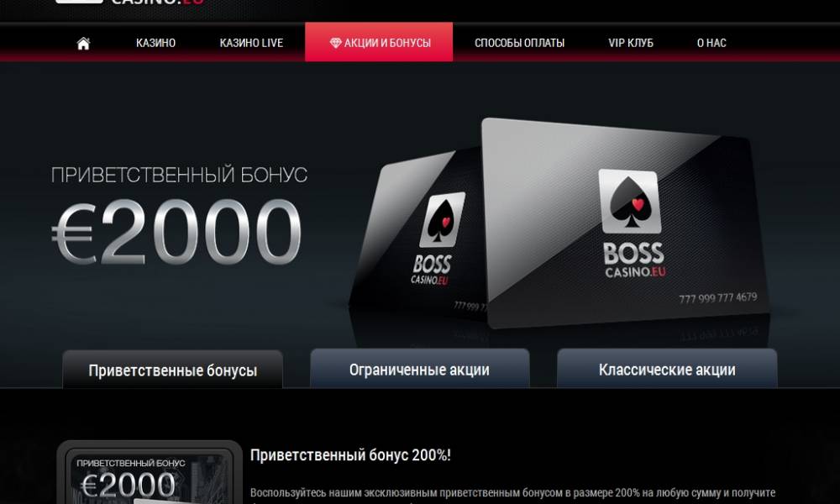The height and width of the screenshot is (504, 840).
Task: Click the spade logo on the large front card
Action: (x=629, y=202)
